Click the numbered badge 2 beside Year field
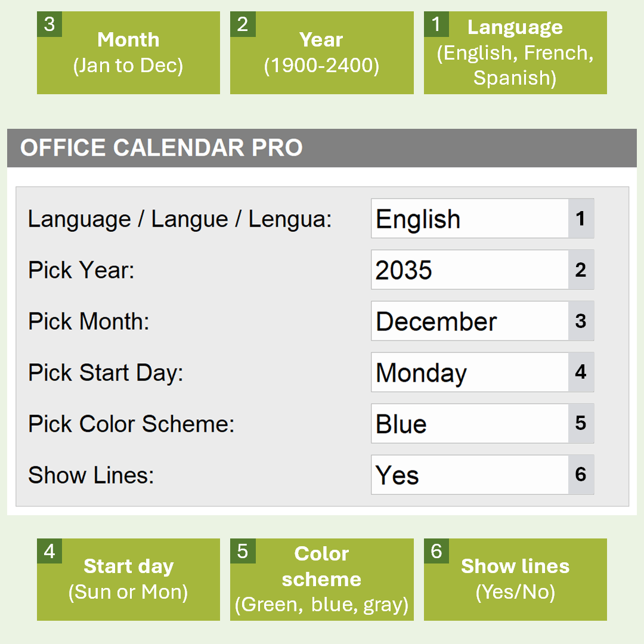This screenshot has width=644, height=644. tap(581, 270)
